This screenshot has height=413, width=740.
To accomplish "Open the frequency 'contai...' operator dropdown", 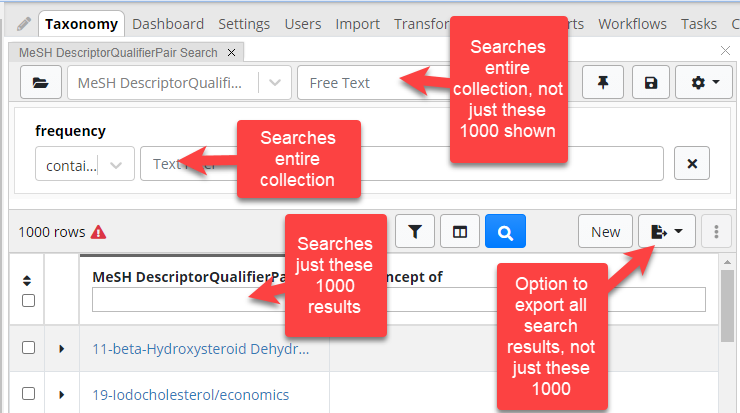I will coord(85,165).
